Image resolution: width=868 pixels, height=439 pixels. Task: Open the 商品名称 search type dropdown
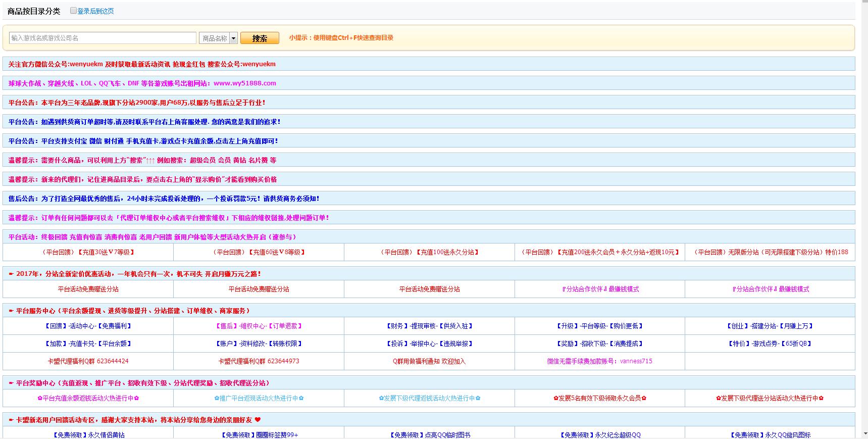(x=218, y=38)
